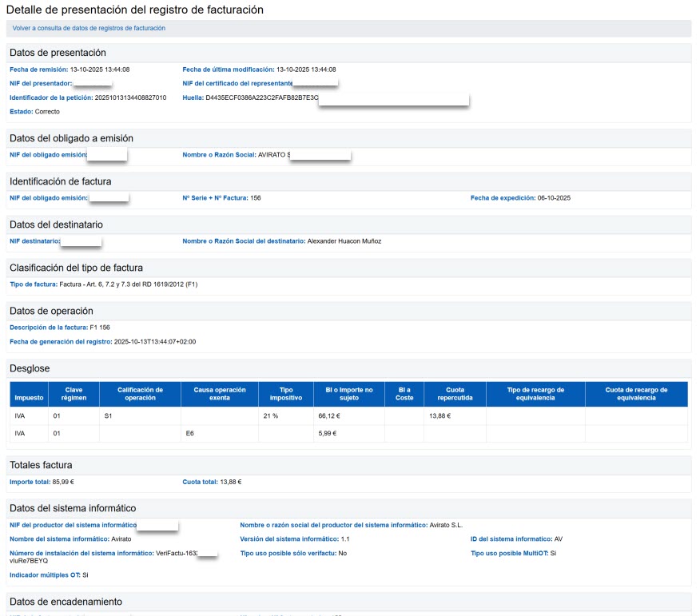Image resolution: width=700 pixels, height=616 pixels.
Task: Click the 'Clave régimen' column header
Action: [x=72, y=394]
